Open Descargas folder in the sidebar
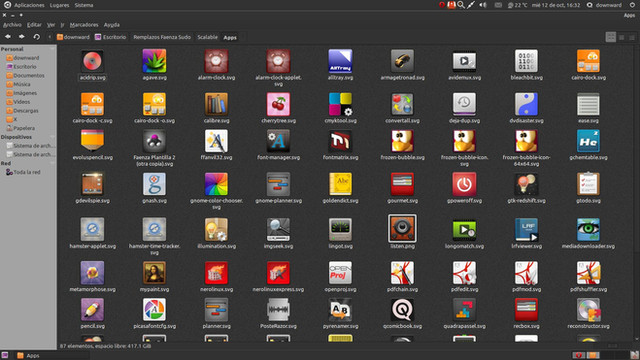This screenshot has width=640, height=360. 26,111
